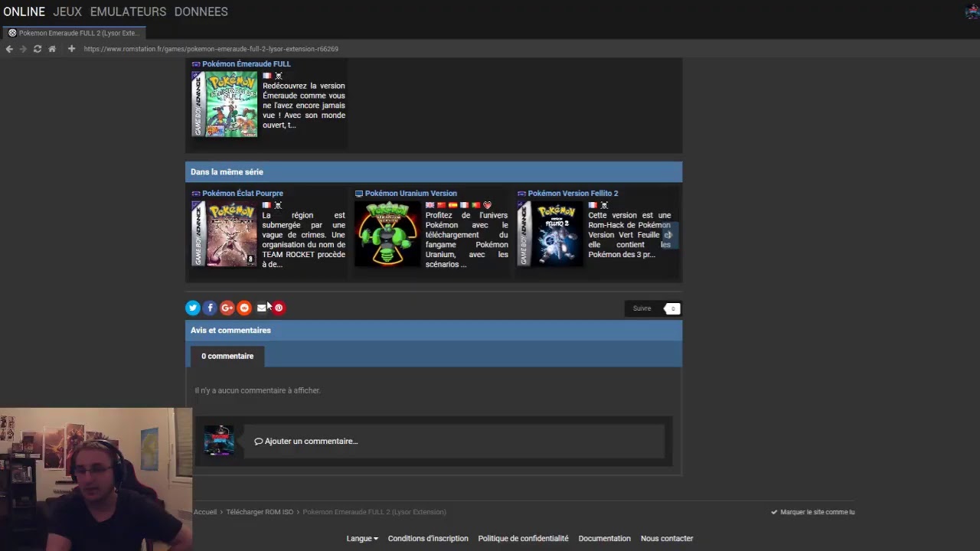Click the PC monitor icon beside Pokémon Uranium Version
Screen dimensions: 980x551
359,194
